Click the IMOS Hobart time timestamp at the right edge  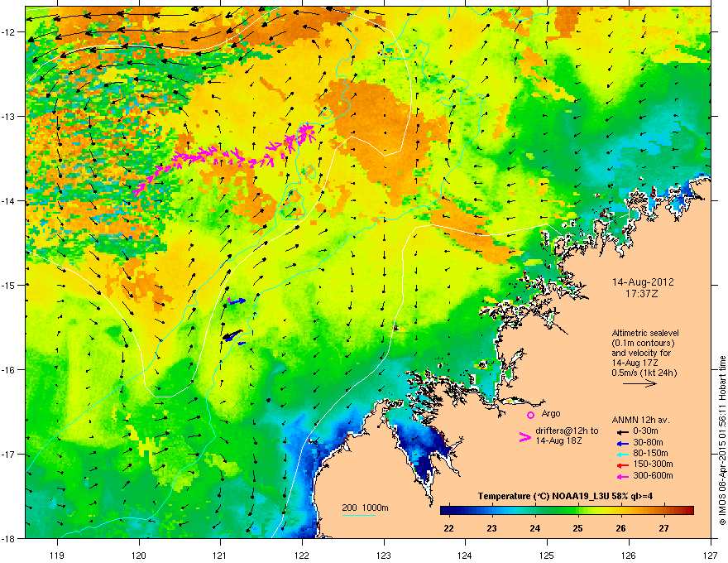click(x=721, y=440)
